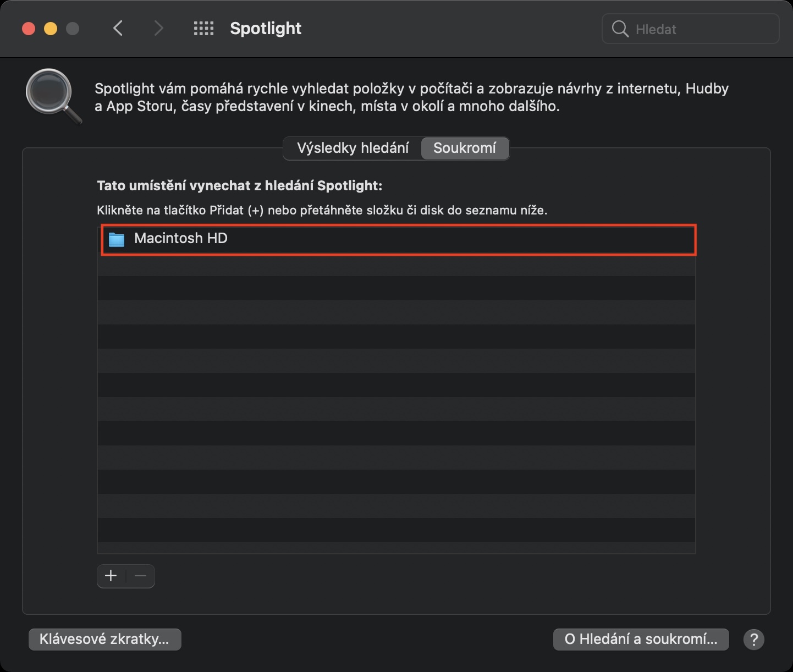Image resolution: width=793 pixels, height=672 pixels.
Task: Open Klávesové zkratky settings
Action: [x=104, y=639]
